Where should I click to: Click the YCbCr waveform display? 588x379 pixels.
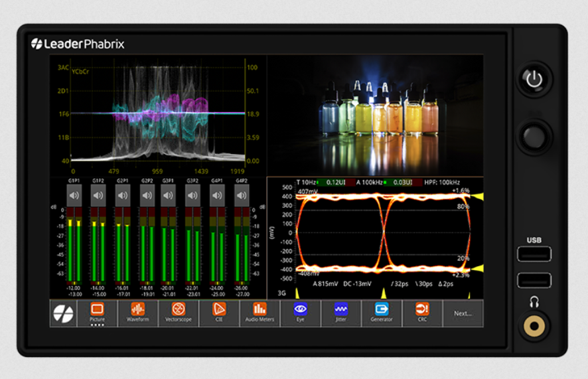coord(159,113)
